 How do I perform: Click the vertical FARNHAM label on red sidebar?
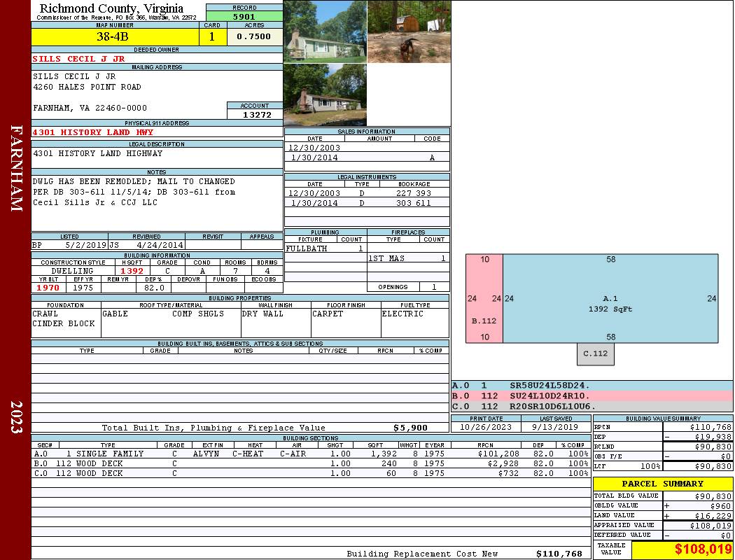(16, 168)
